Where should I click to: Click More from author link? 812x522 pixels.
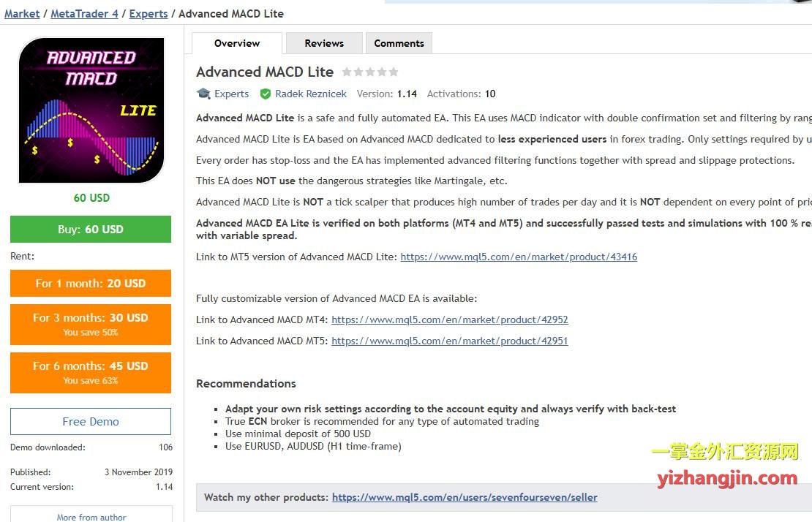[x=91, y=517]
